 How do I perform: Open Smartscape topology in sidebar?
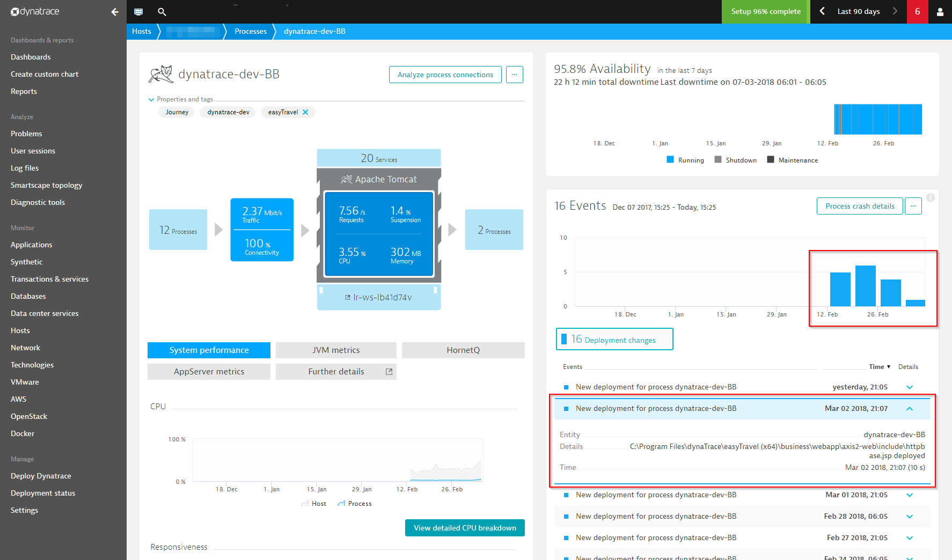coord(46,185)
